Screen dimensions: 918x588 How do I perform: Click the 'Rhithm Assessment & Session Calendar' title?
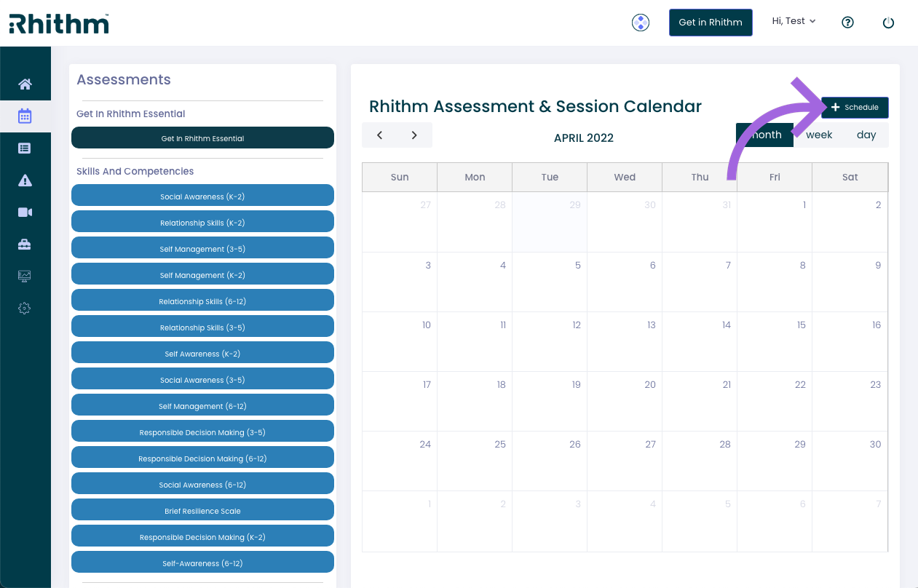(x=535, y=106)
